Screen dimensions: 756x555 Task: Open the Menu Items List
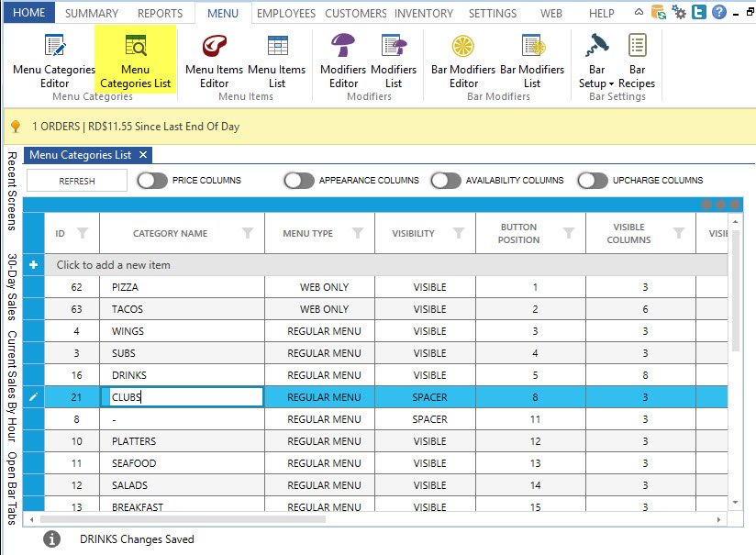[x=276, y=61]
